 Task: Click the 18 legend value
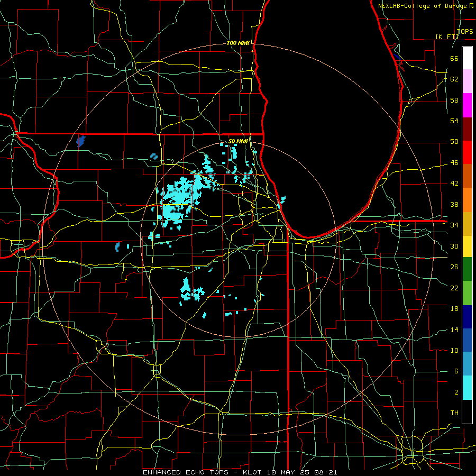click(x=454, y=309)
